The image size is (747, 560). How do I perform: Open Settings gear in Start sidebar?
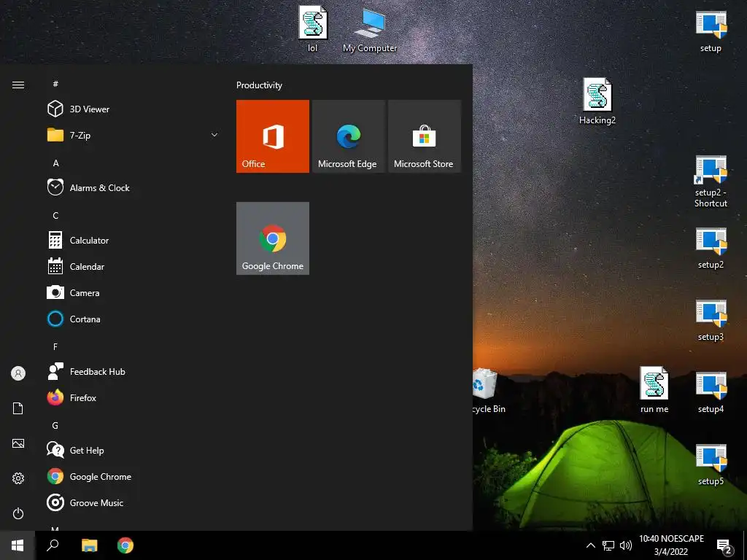coord(18,478)
